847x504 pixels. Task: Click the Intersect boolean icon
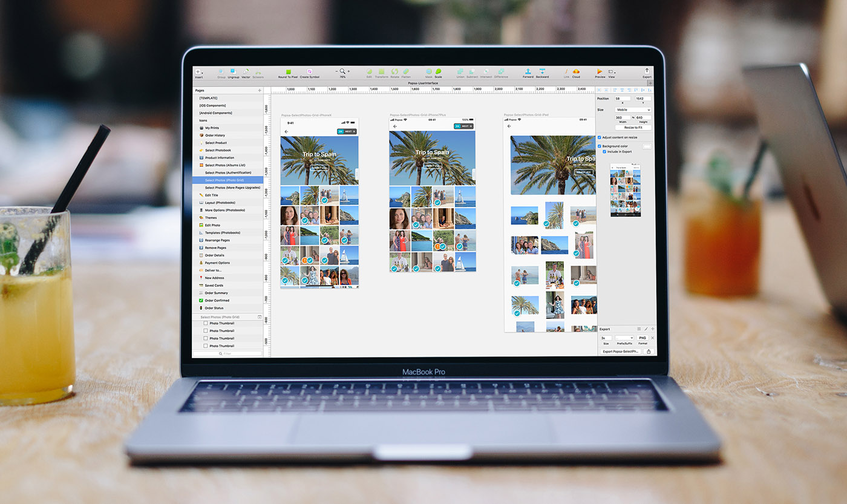(x=486, y=71)
